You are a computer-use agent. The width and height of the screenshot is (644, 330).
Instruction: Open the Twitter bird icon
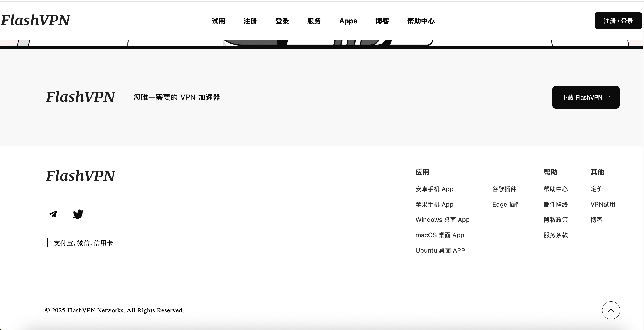coord(78,214)
